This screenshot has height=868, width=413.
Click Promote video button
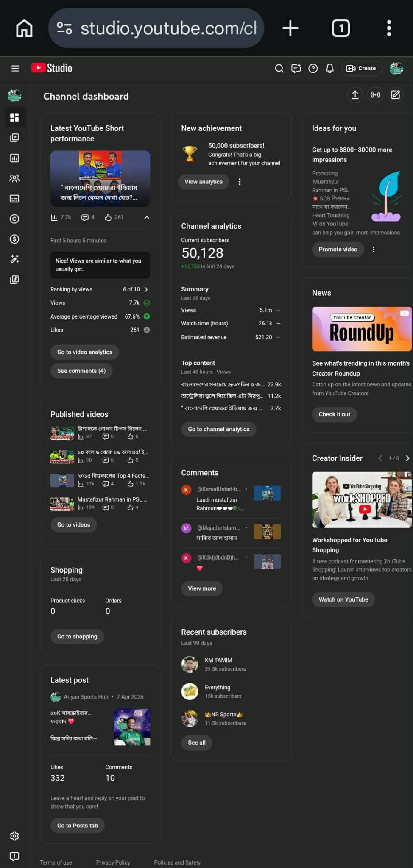(x=338, y=250)
